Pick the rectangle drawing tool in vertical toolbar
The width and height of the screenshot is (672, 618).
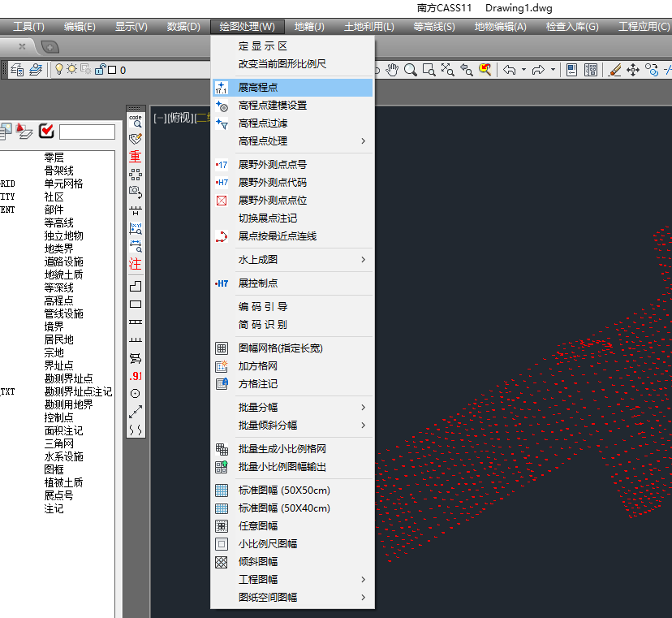tap(136, 305)
